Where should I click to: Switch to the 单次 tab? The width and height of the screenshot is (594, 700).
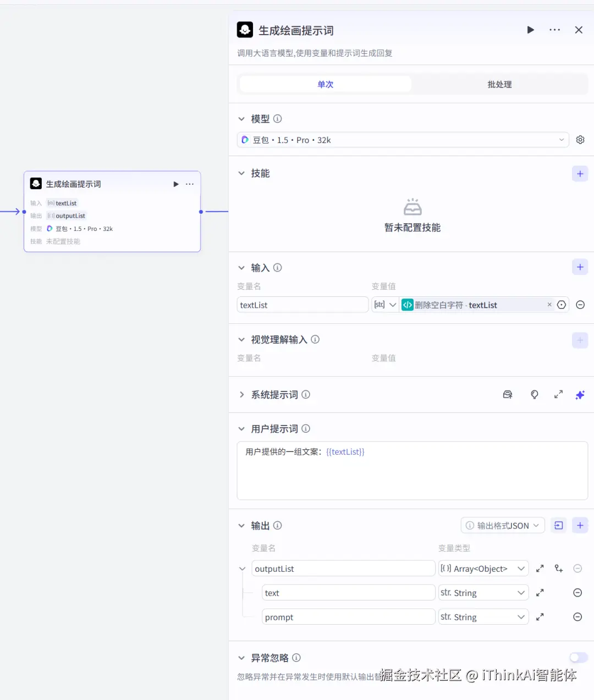326,84
